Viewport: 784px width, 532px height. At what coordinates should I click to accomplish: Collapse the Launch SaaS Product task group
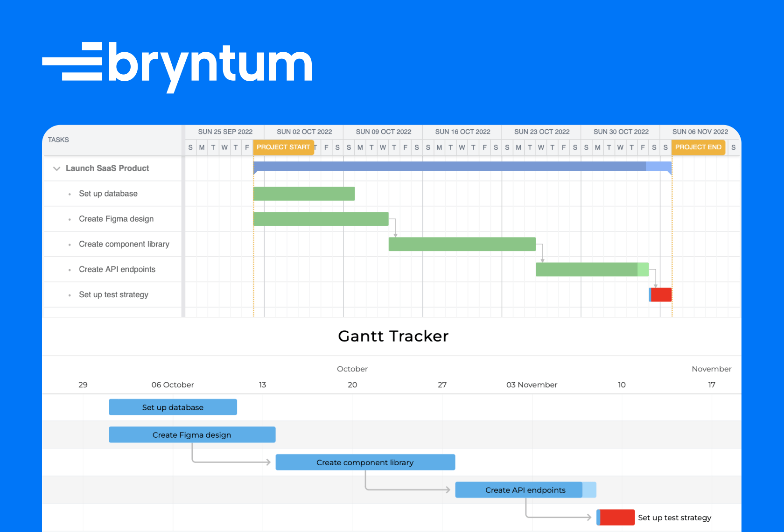56,168
